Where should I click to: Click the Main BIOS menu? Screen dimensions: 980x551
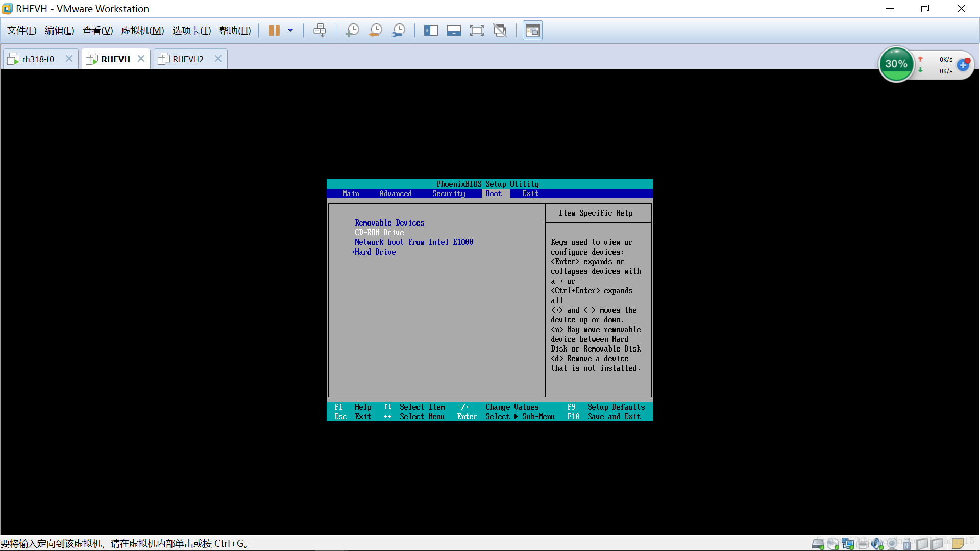click(x=351, y=194)
